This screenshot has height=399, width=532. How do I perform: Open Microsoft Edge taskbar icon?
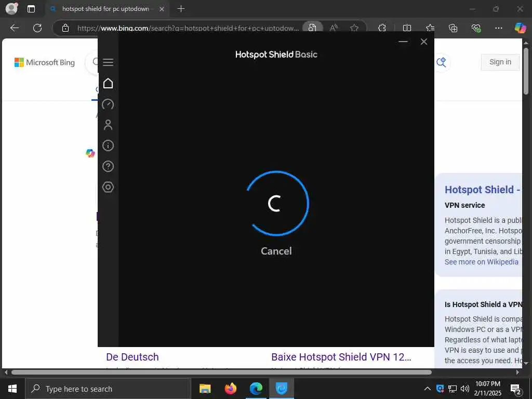pos(256,389)
